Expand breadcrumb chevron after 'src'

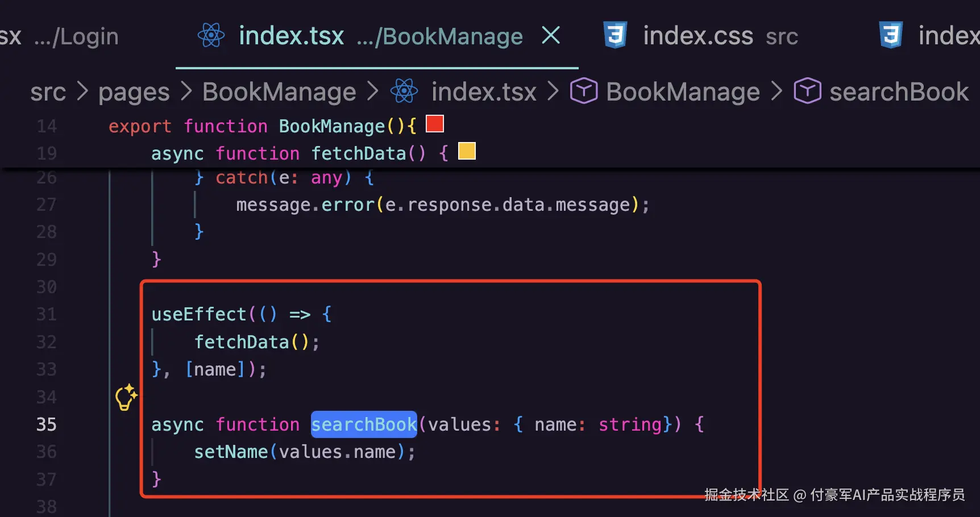pos(82,91)
